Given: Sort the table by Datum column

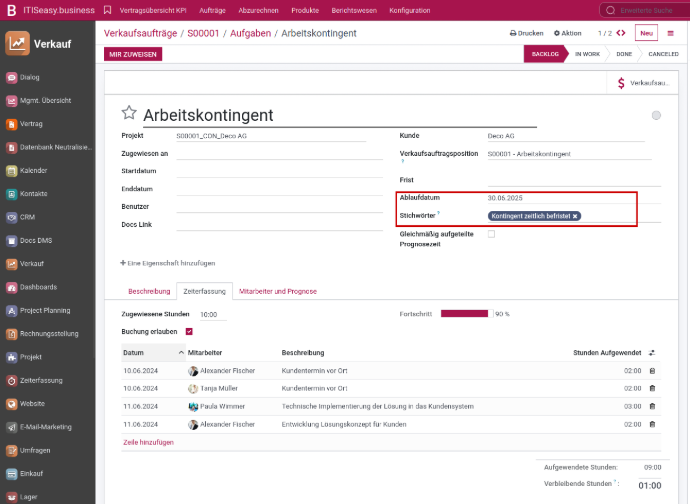Looking at the screenshot, I should tap(135, 353).
